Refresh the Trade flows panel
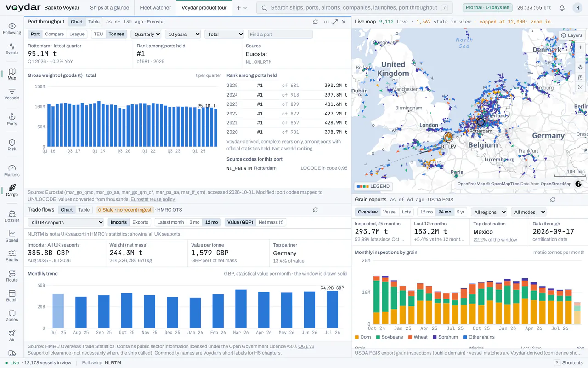Image resolution: width=588 pixels, height=368 pixels. (315, 210)
